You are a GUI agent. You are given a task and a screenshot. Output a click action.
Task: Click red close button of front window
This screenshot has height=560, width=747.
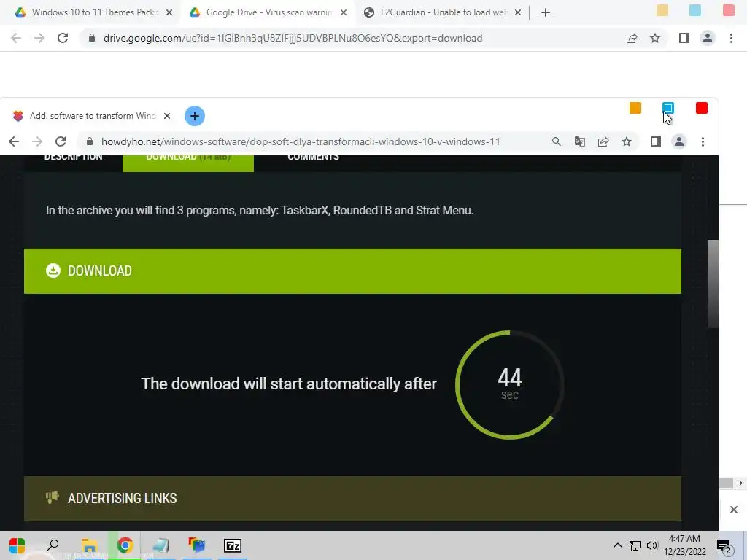tap(701, 108)
